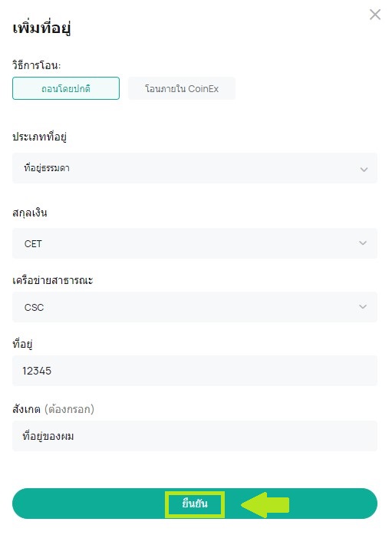The image size is (392, 535).
Task: Click the note field with ที่อยู่ของผม
Action: (x=195, y=436)
